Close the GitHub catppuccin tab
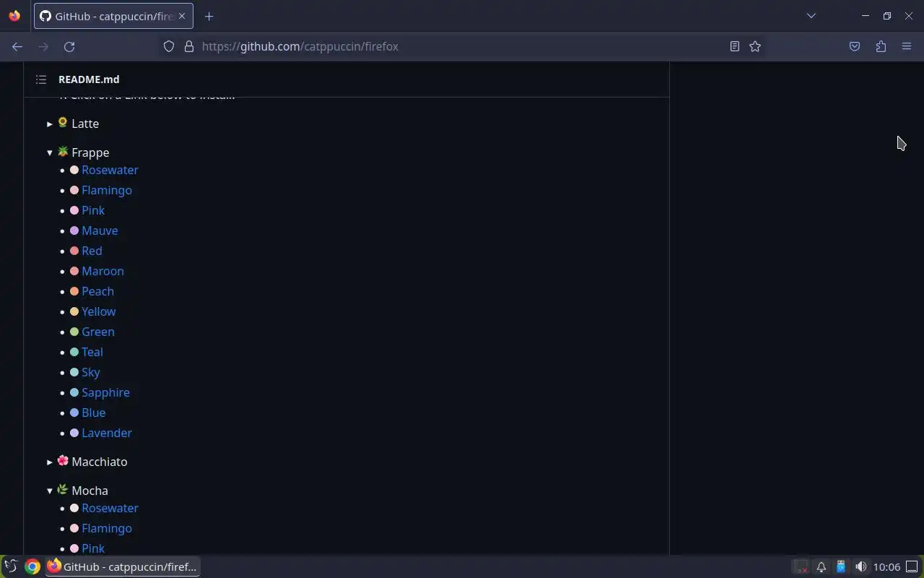Screen dimensions: 924x578 click(x=183, y=16)
